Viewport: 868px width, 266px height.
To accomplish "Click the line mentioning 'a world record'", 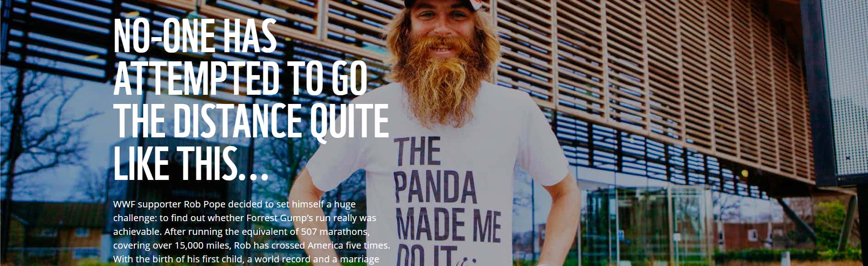I will coord(246,259).
